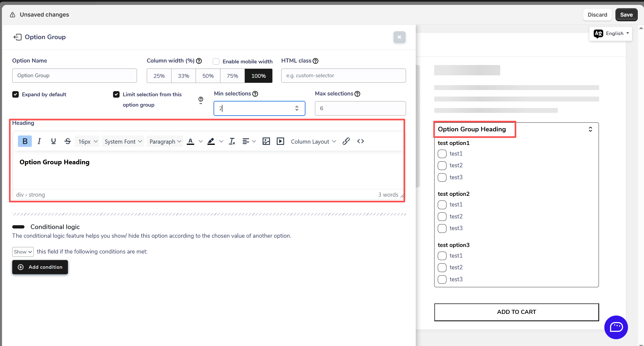Apply italic formatting in heading editor
644x346 pixels.
[39, 141]
